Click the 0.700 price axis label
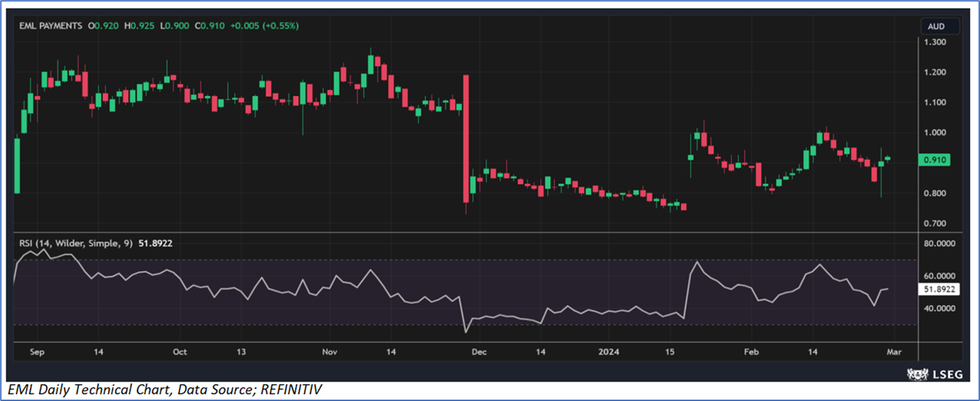 (935, 223)
